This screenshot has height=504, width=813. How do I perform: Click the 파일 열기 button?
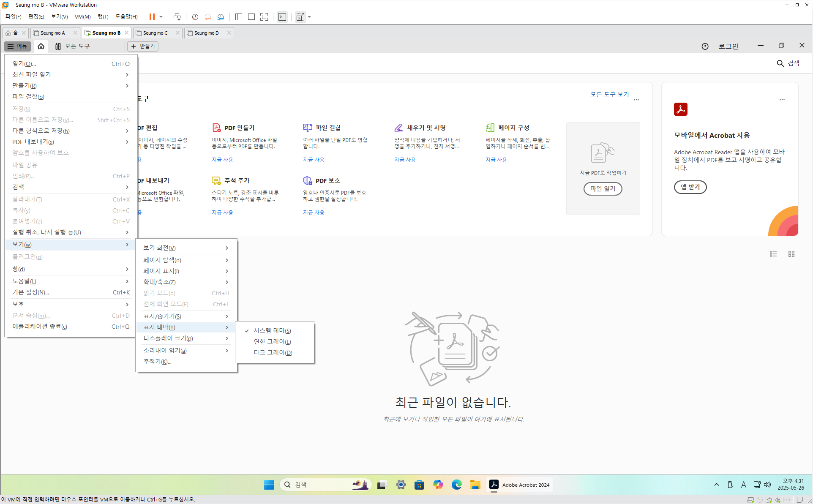[603, 188]
